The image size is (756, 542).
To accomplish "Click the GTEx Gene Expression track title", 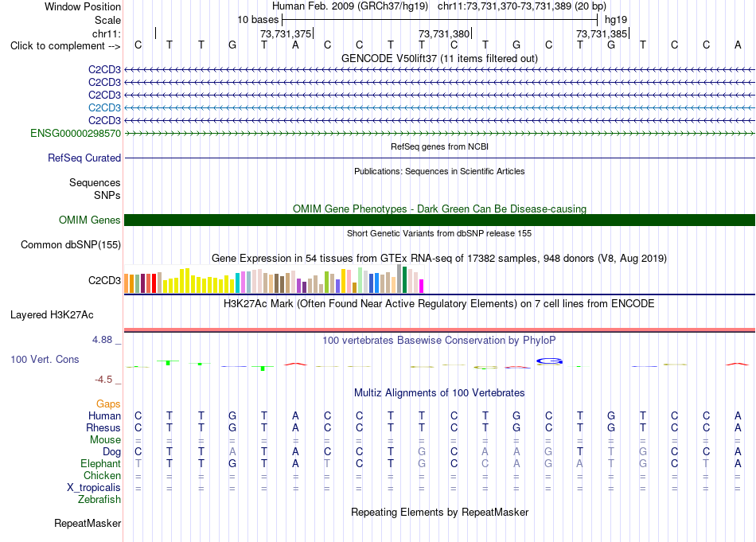I will (x=439, y=259).
